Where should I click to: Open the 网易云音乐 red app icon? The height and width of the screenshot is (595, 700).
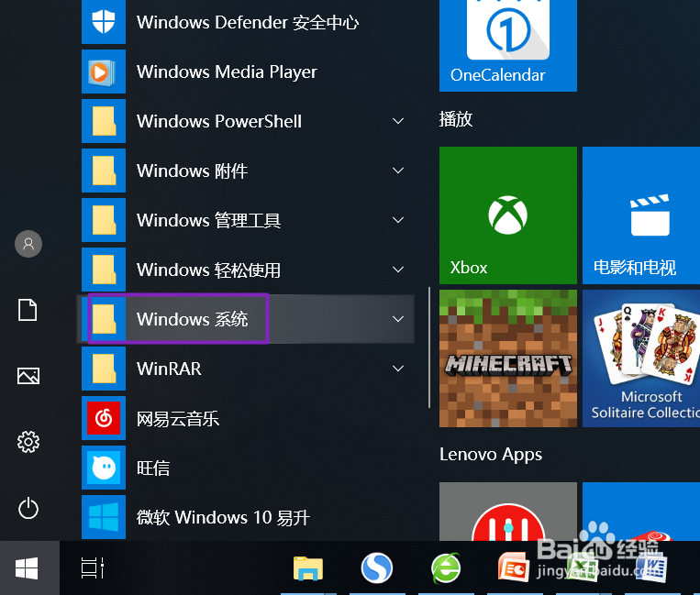(104, 418)
